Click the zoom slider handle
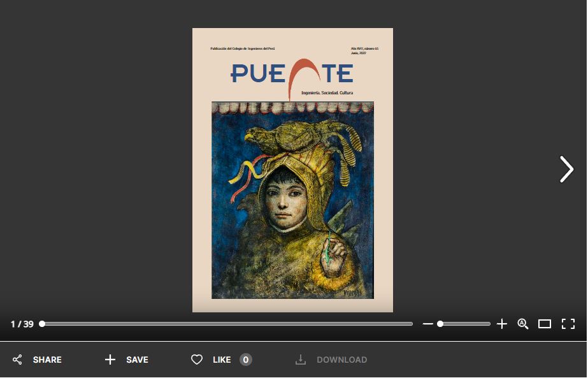The width and height of the screenshot is (588, 378). tap(440, 324)
